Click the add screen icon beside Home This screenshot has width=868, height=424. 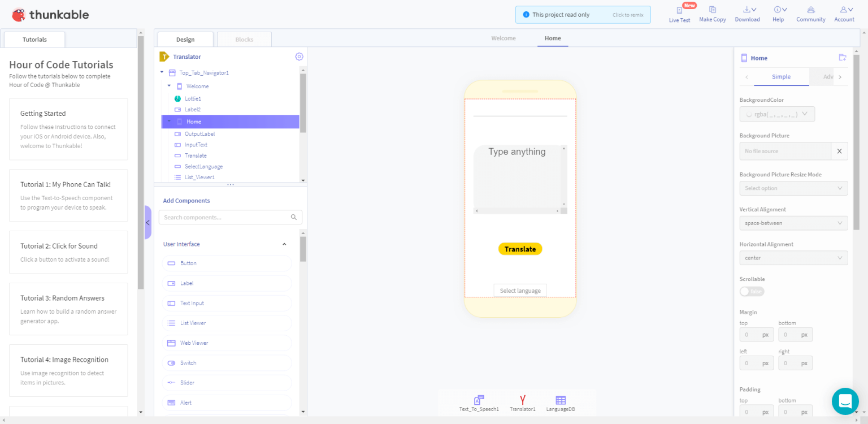click(843, 57)
